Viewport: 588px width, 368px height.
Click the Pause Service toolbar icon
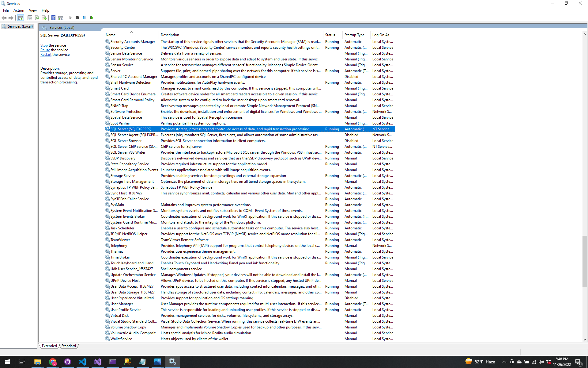84,18
